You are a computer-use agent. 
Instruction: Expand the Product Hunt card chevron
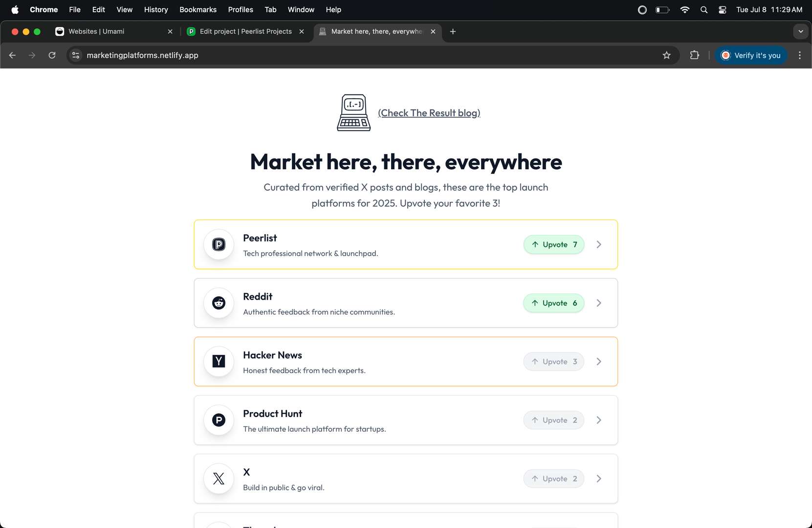[x=599, y=420]
